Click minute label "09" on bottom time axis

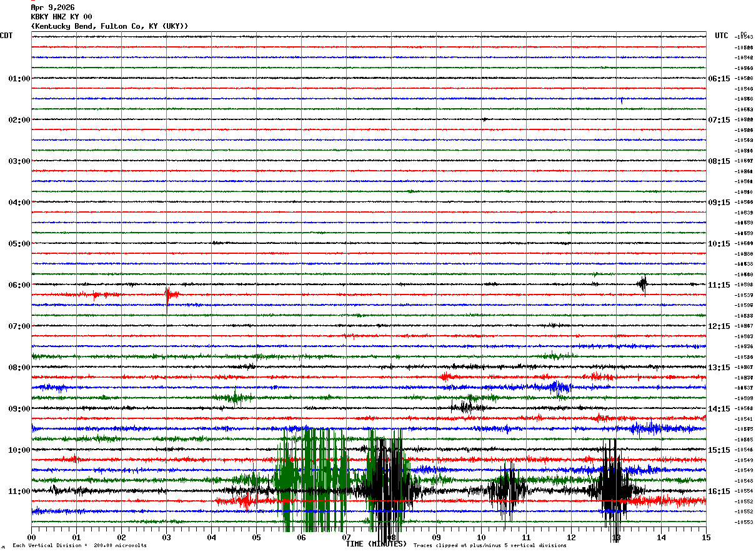pos(436,537)
